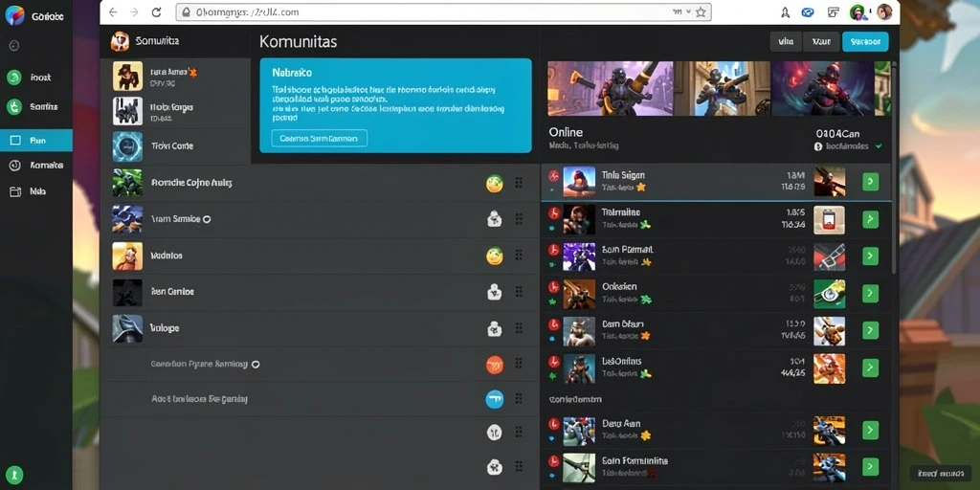This screenshot has width=980, height=490.
Task: Switch to the Win tab
Action: pos(786,42)
